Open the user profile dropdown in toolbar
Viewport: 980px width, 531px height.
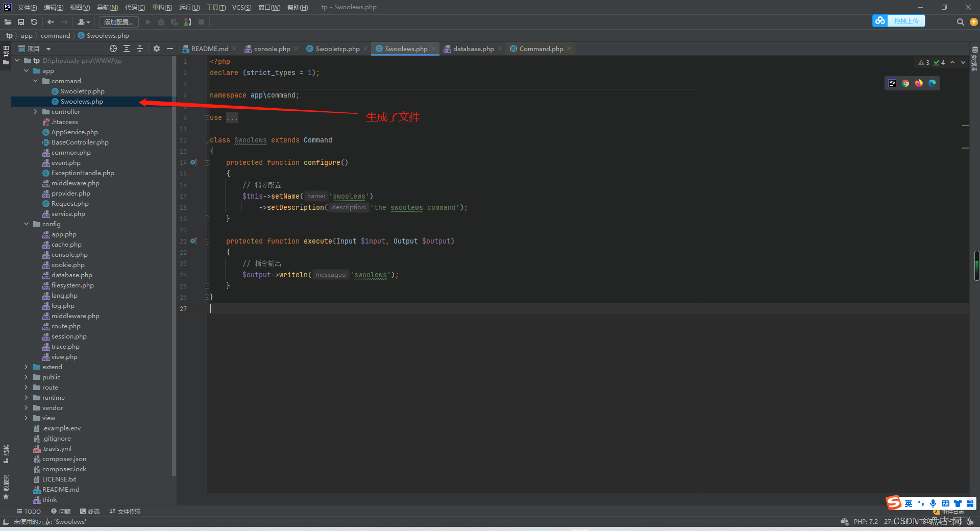84,22
